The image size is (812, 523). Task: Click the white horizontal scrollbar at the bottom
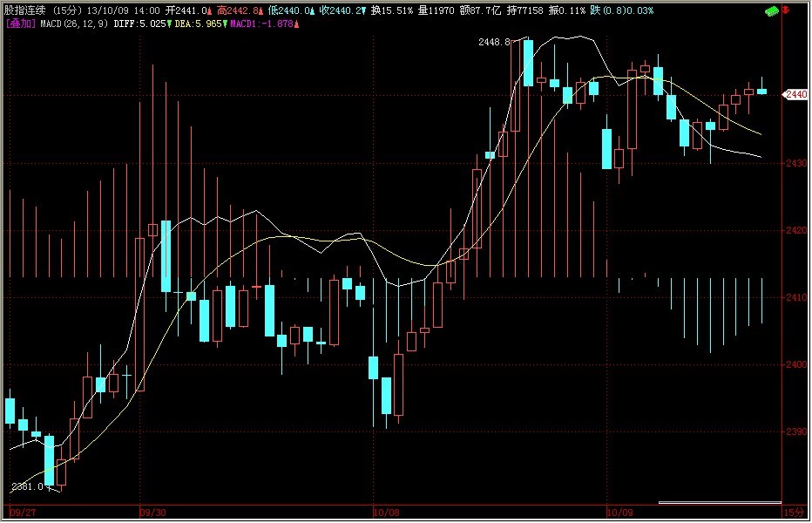[x=719, y=503]
